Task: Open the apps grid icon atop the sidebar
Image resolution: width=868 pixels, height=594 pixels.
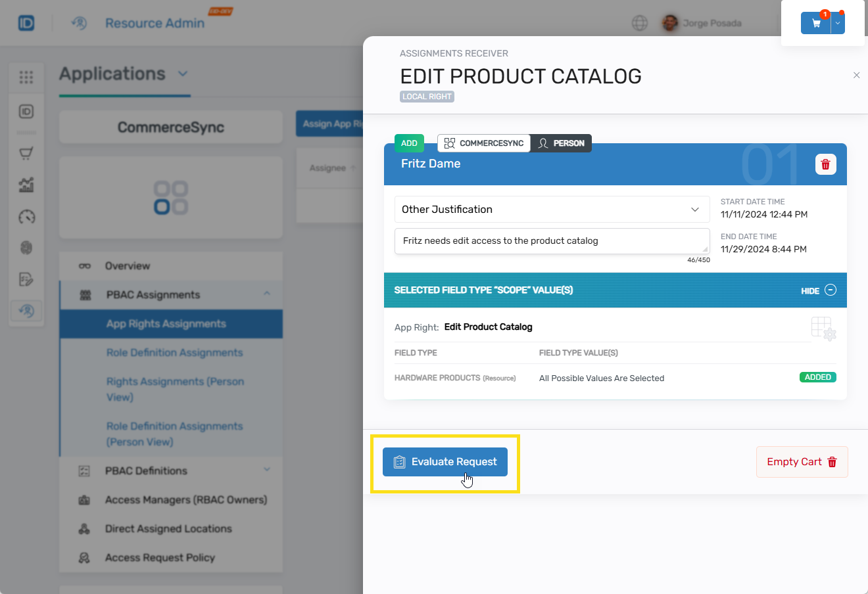Action: 26,77
